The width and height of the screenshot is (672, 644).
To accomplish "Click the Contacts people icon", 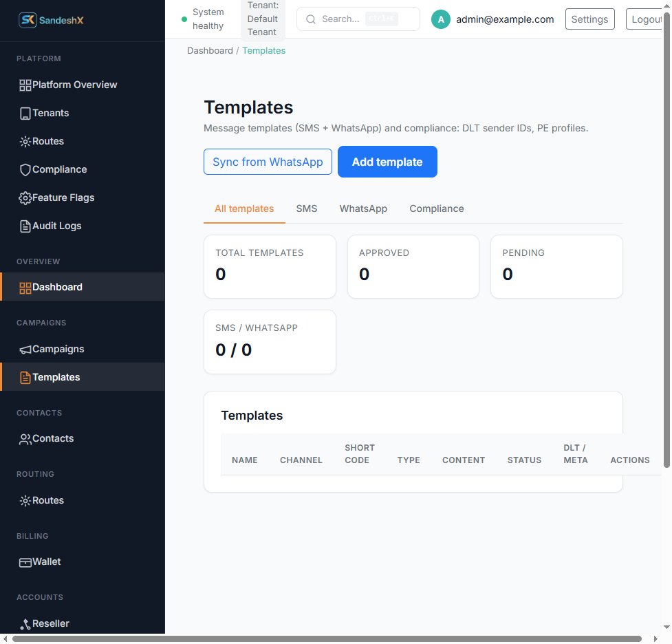I will click(25, 440).
